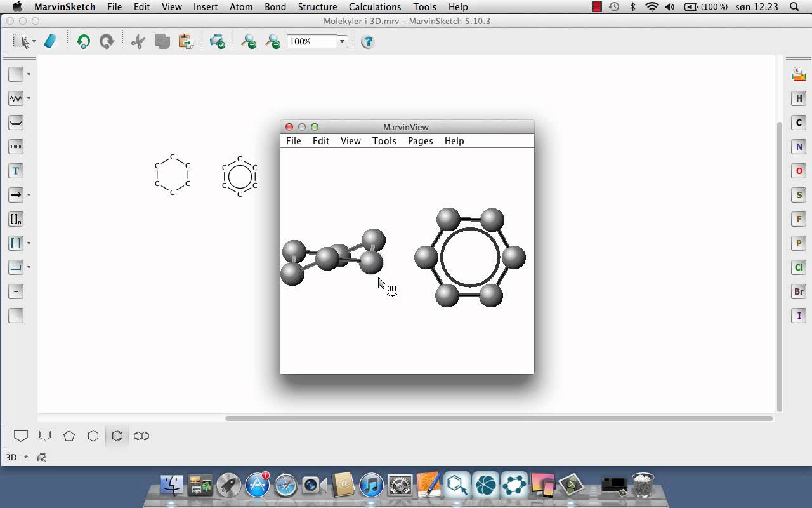Open the zoom percentage dropdown
The height and width of the screenshot is (508, 812).
coord(342,42)
